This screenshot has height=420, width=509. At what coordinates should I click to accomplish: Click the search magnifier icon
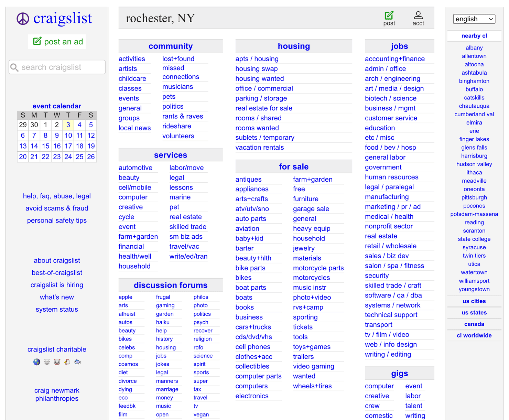click(14, 67)
